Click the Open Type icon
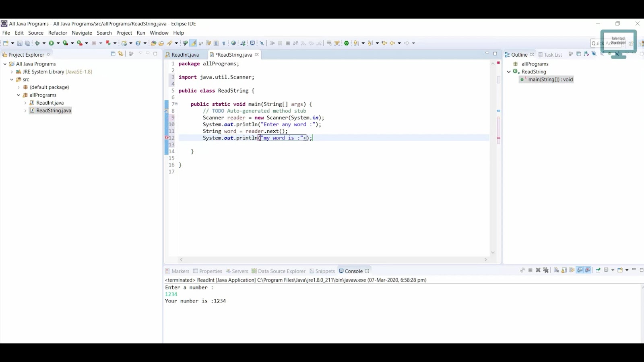This screenshot has width=644, height=362. pyautogui.click(x=153, y=43)
